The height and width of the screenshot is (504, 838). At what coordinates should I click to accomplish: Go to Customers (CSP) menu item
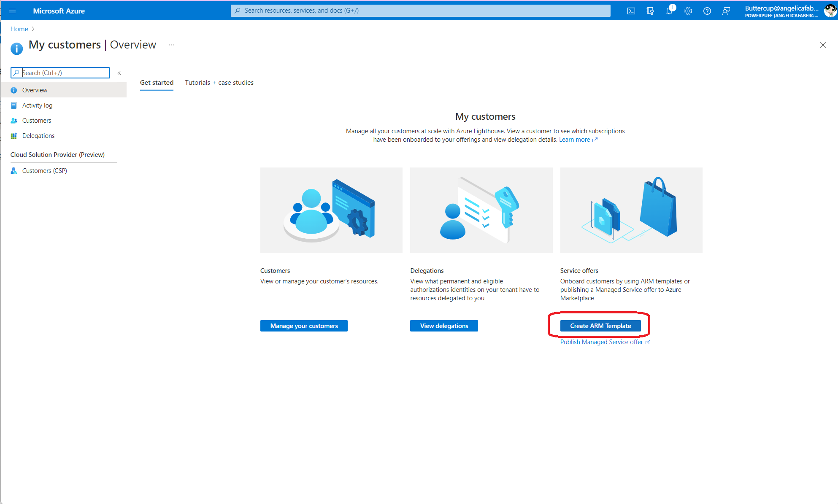point(44,171)
